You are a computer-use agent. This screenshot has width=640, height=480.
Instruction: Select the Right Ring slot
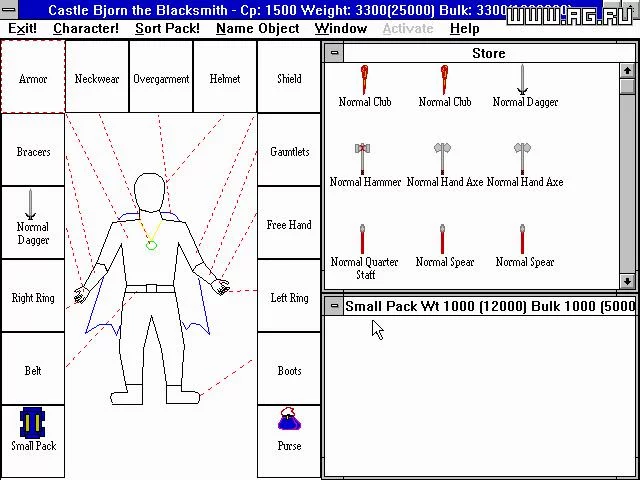[33, 296]
